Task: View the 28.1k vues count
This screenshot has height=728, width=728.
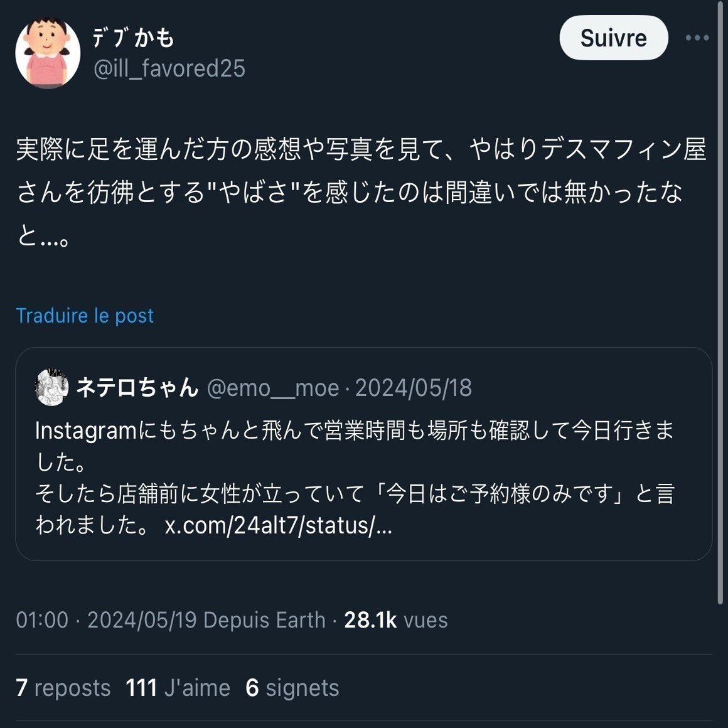Action: coord(395,620)
